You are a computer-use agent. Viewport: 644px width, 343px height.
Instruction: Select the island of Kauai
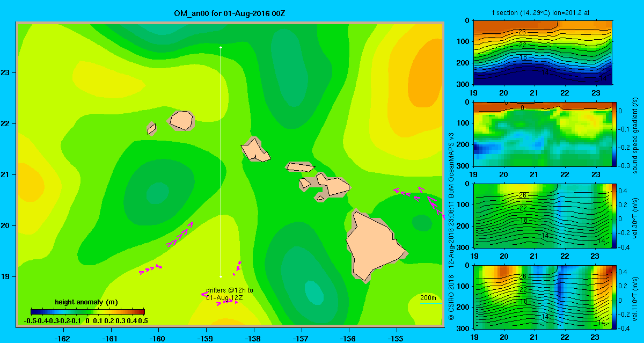(x=181, y=120)
